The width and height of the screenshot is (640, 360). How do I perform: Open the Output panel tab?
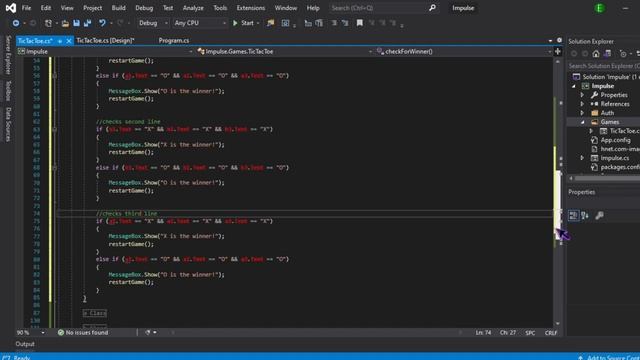tap(25, 344)
